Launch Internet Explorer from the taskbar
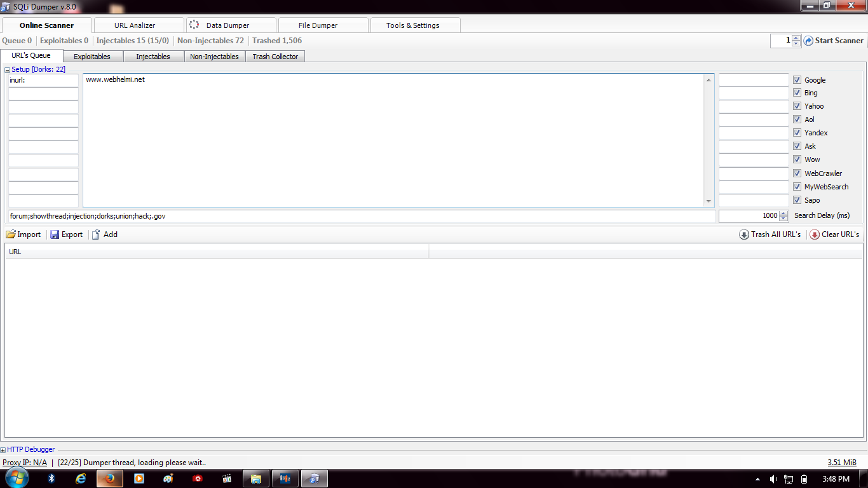 80,478
